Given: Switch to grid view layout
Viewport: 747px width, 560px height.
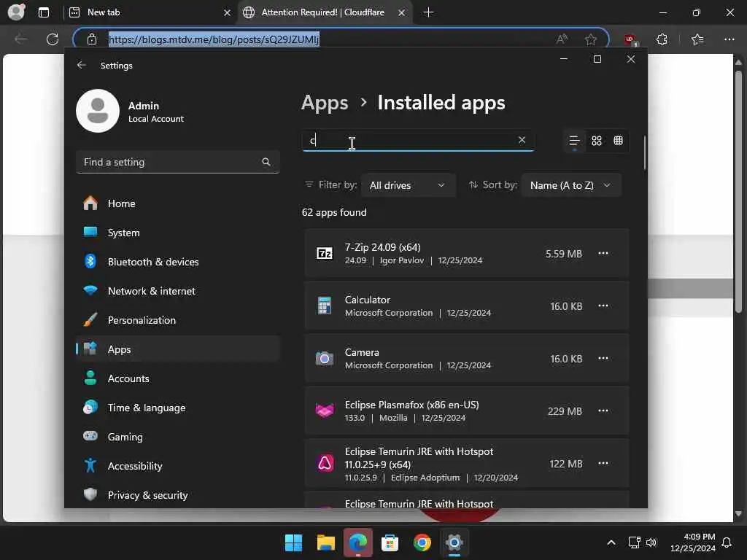Looking at the screenshot, I should [x=597, y=141].
